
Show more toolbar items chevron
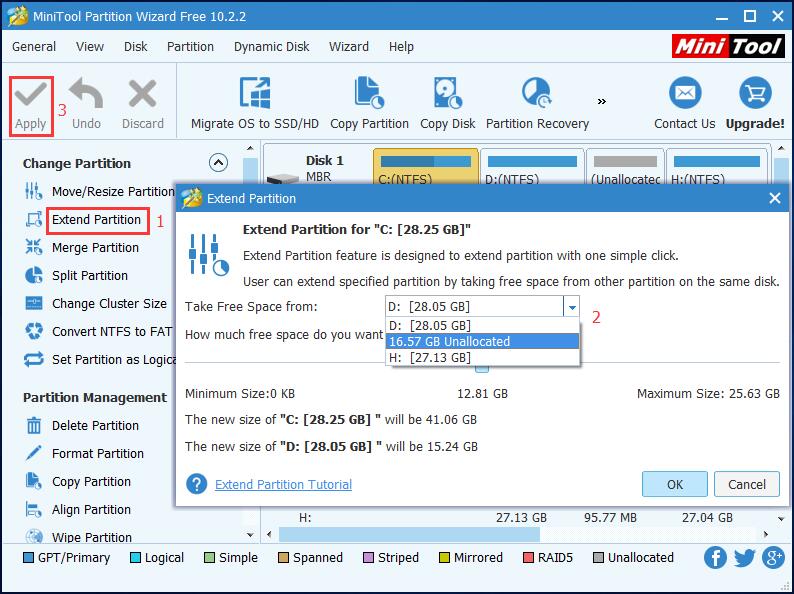[x=602, y=102]
